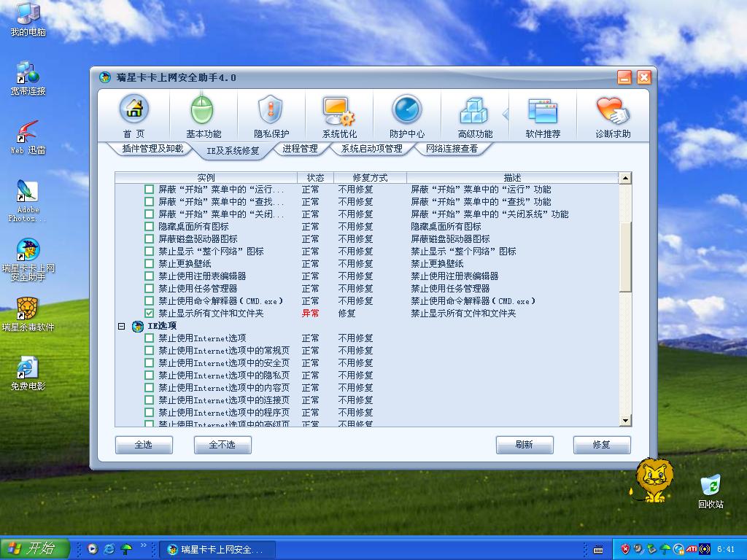Open Web 迅雷 desktop icon
The width and height of the screenshot is (747, 560).
[28, 138]
